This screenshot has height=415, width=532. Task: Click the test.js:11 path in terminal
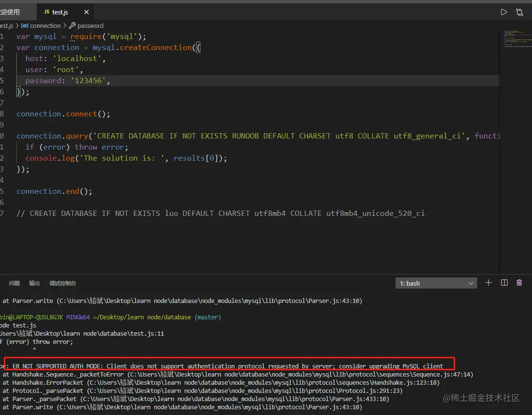[82, 334]
